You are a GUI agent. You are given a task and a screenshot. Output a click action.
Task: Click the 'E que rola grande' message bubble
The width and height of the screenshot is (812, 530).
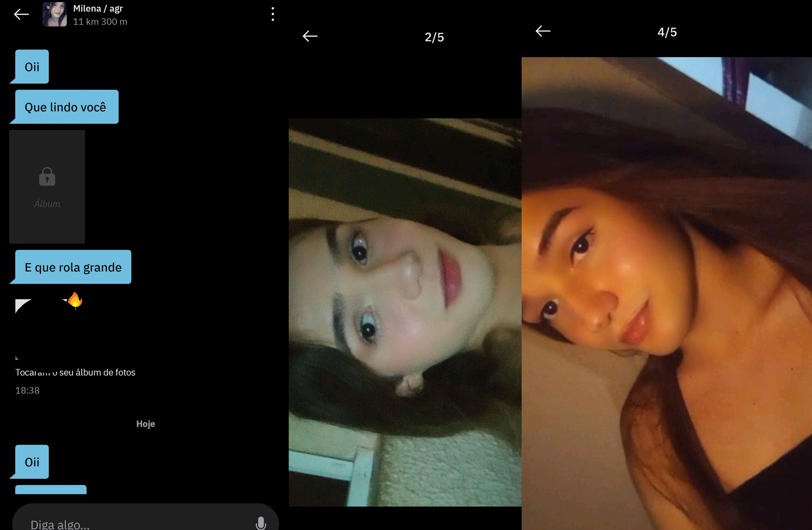73,267
